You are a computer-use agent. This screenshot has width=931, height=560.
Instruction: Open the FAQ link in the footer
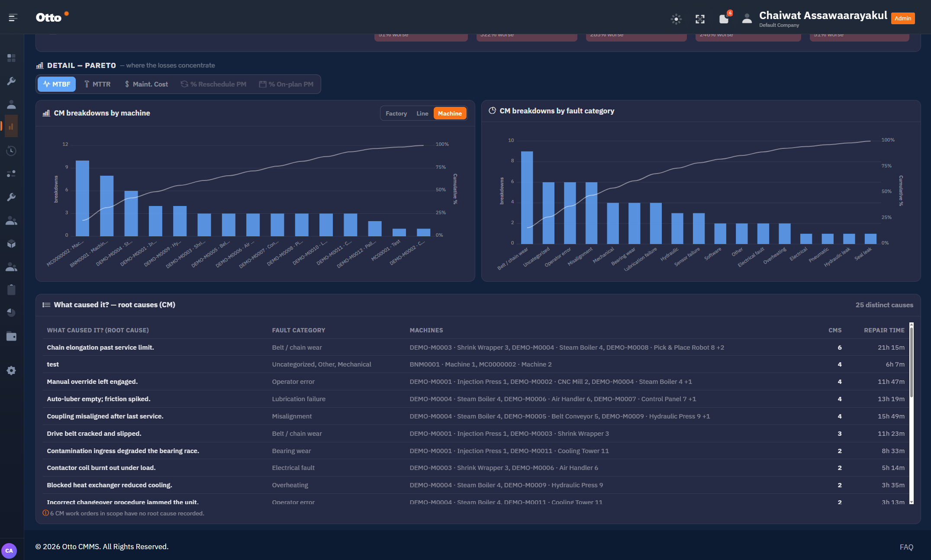pos(906,547)
